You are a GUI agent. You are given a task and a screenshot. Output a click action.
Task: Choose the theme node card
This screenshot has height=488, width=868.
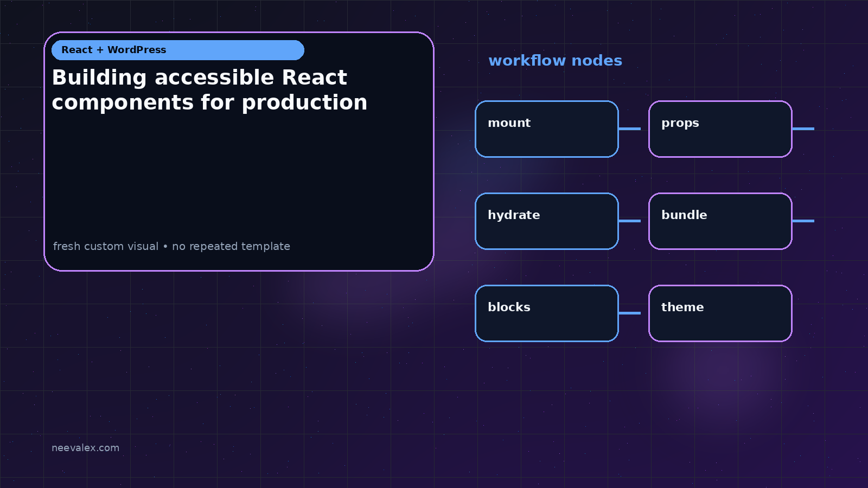720,313
